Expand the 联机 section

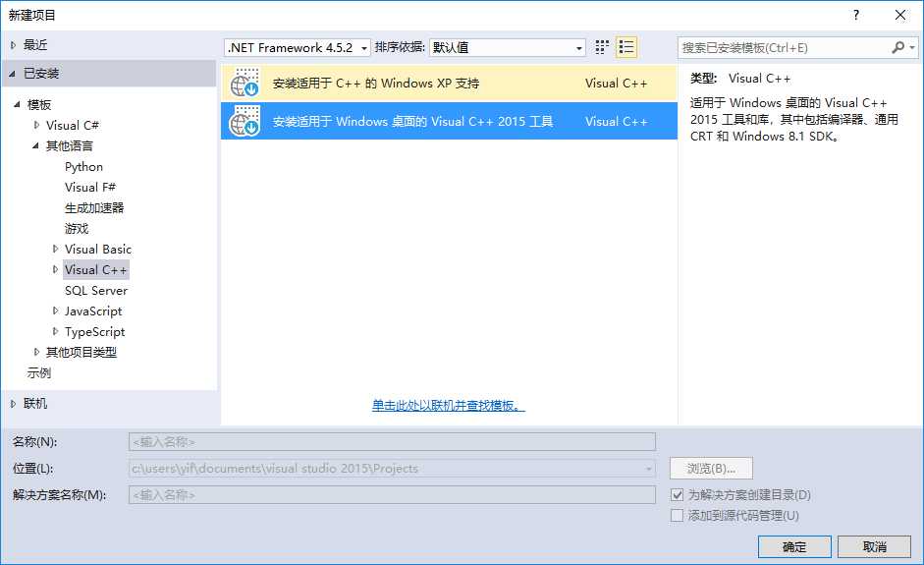pos(14,404)
